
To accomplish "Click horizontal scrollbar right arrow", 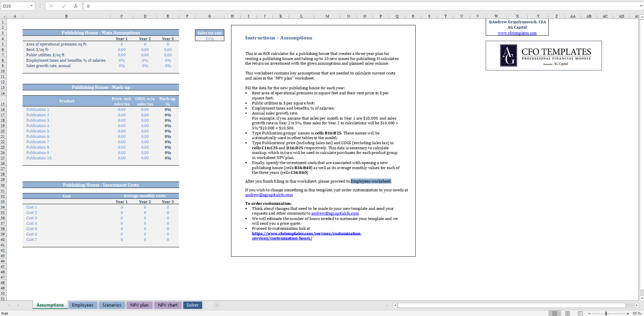I will coord(637,305).
